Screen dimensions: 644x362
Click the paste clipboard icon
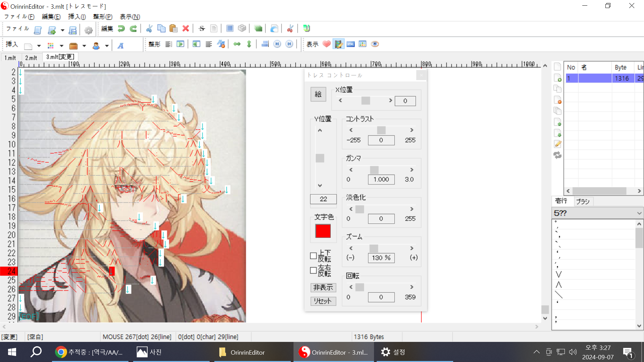[173, 29]
